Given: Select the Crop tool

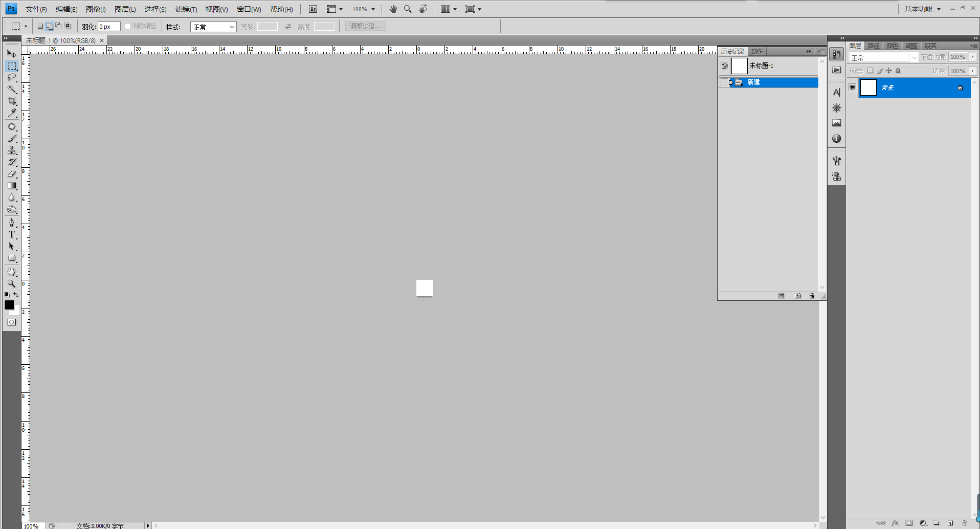Looking at the screenshot, I should pos(12,101).
